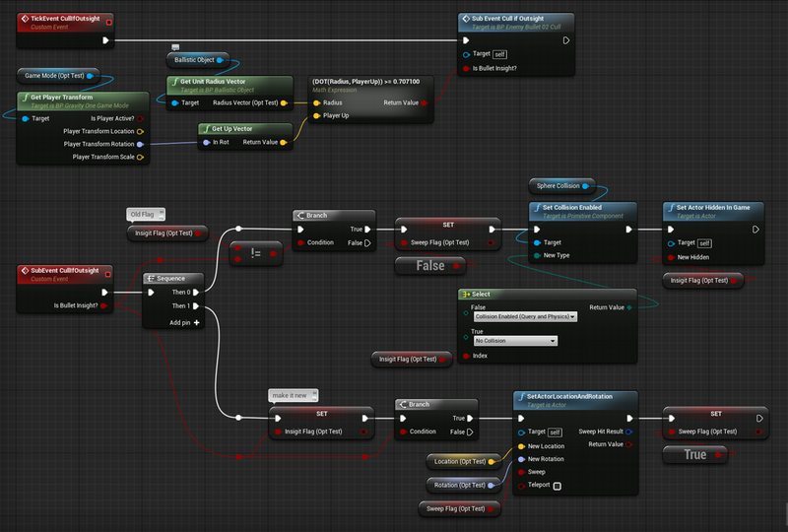Click Is Bullet Insight? input pin

point(466,68)
